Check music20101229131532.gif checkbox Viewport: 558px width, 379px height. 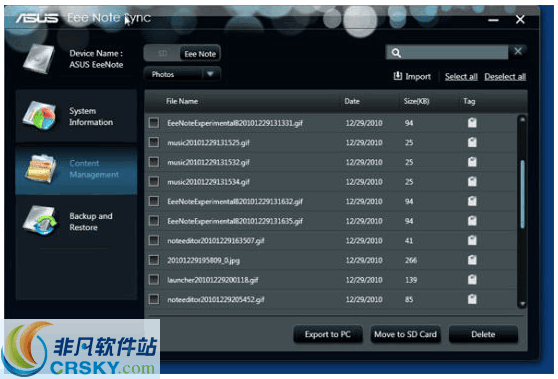coord(154,162)
